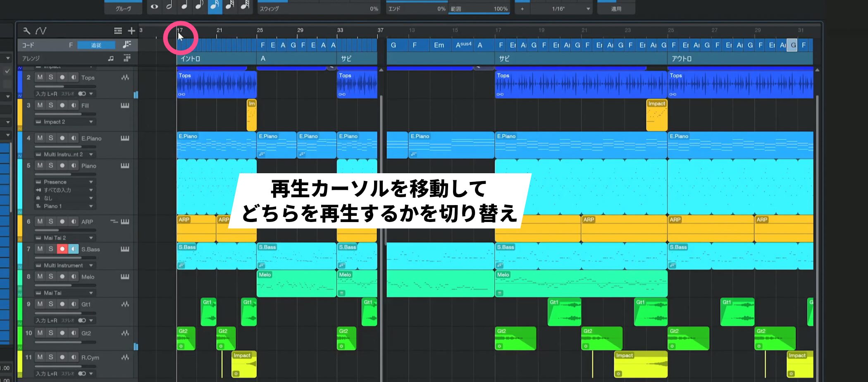Solo the E.Piano track

pyautogui.click(x=51, y=138)
